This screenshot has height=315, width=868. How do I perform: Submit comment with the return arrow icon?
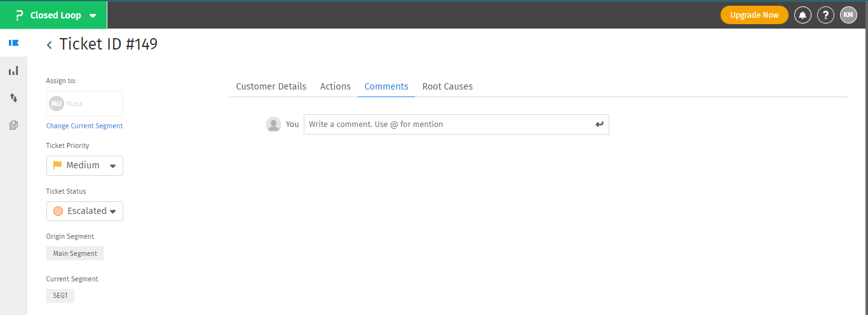[599, 124]
